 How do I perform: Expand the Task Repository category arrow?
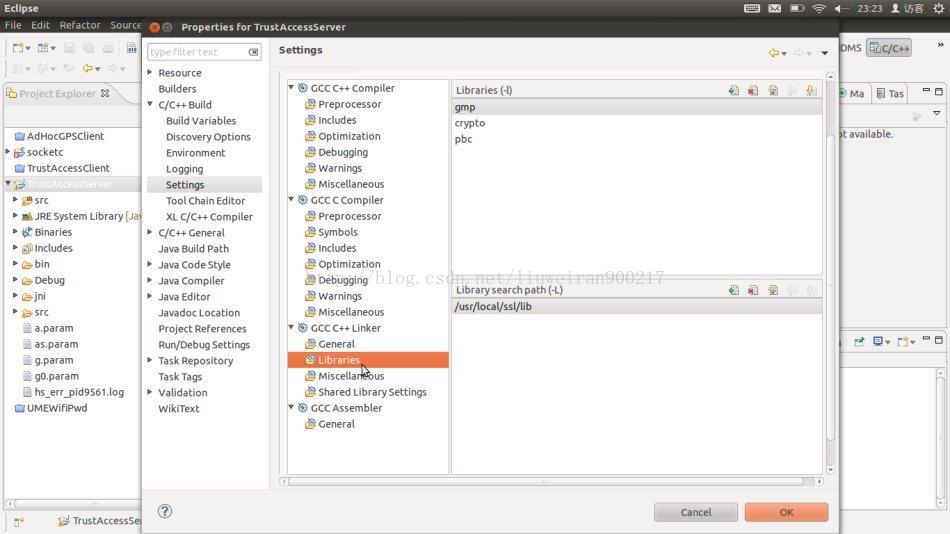[x=150, y=360]
